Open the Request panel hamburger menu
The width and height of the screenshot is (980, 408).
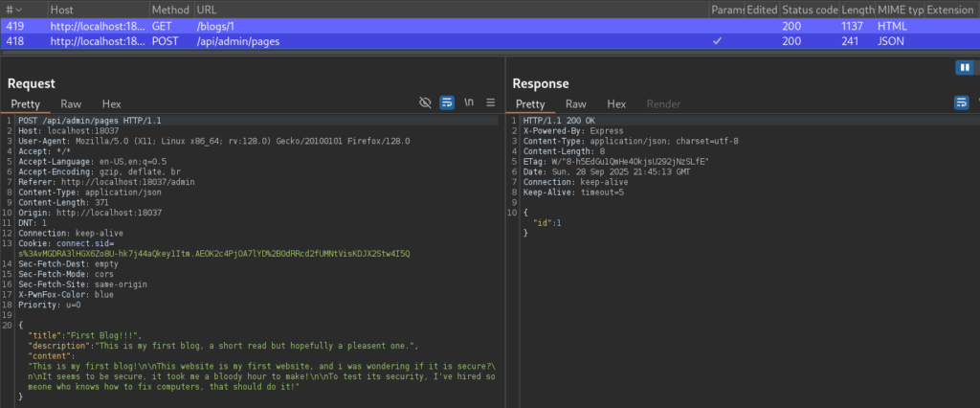pos(490,102)
